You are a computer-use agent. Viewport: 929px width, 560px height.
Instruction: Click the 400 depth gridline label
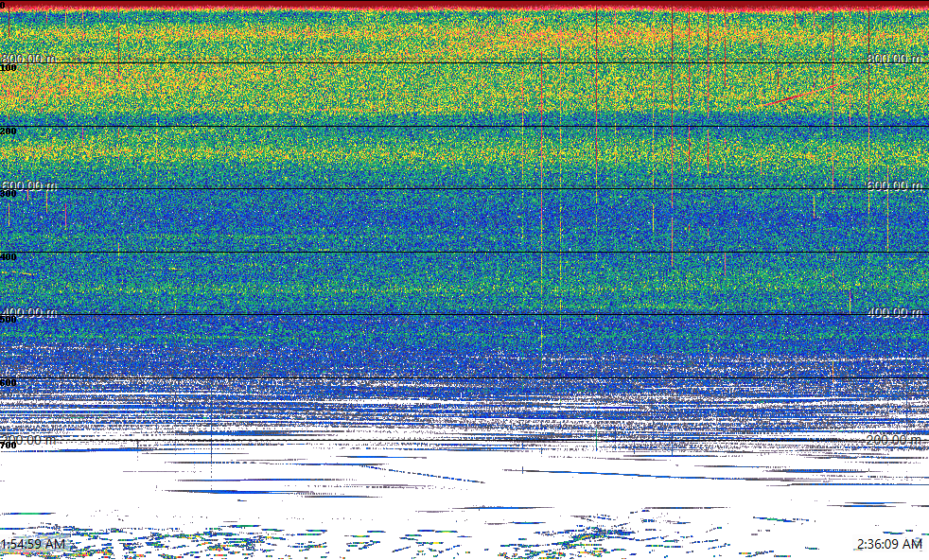click(9, 256)
